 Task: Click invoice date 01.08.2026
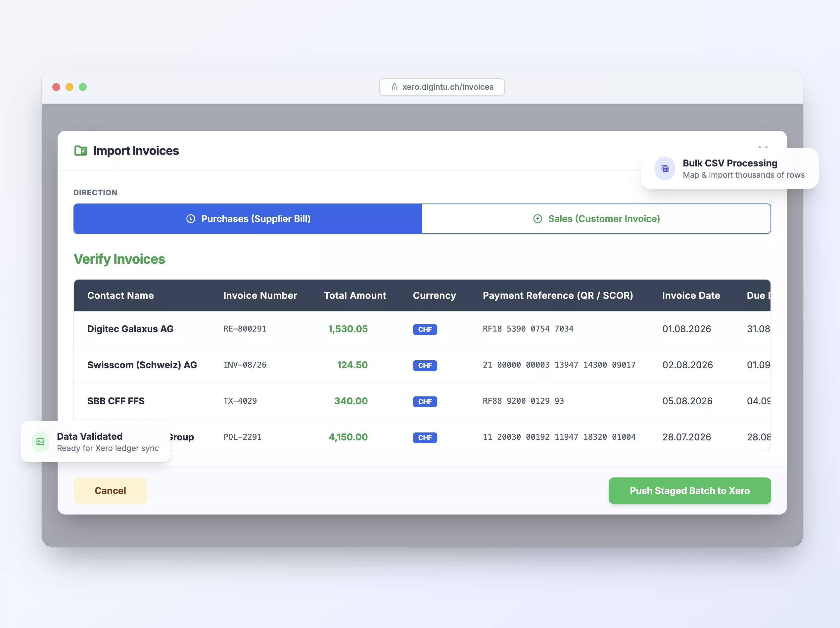[x=686, y=329]
